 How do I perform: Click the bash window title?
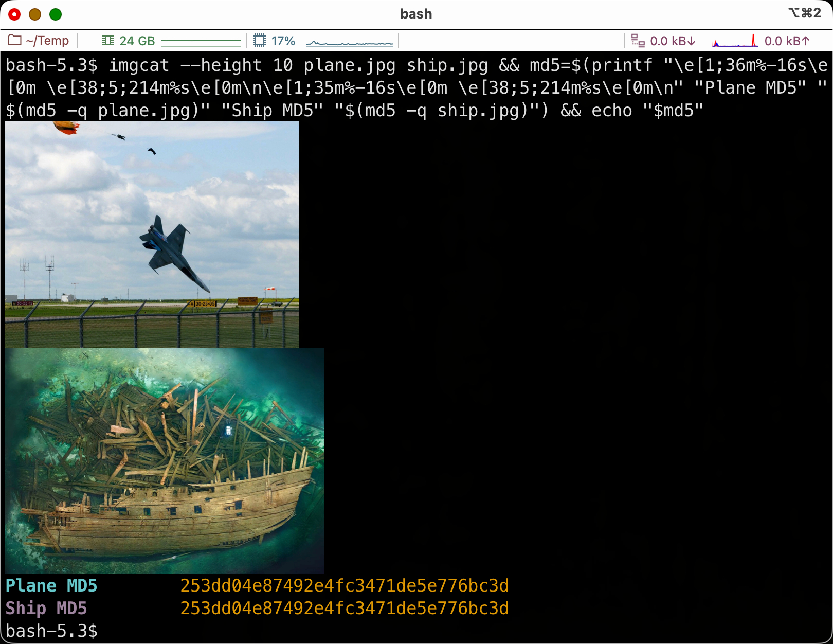tap(416, 14)
